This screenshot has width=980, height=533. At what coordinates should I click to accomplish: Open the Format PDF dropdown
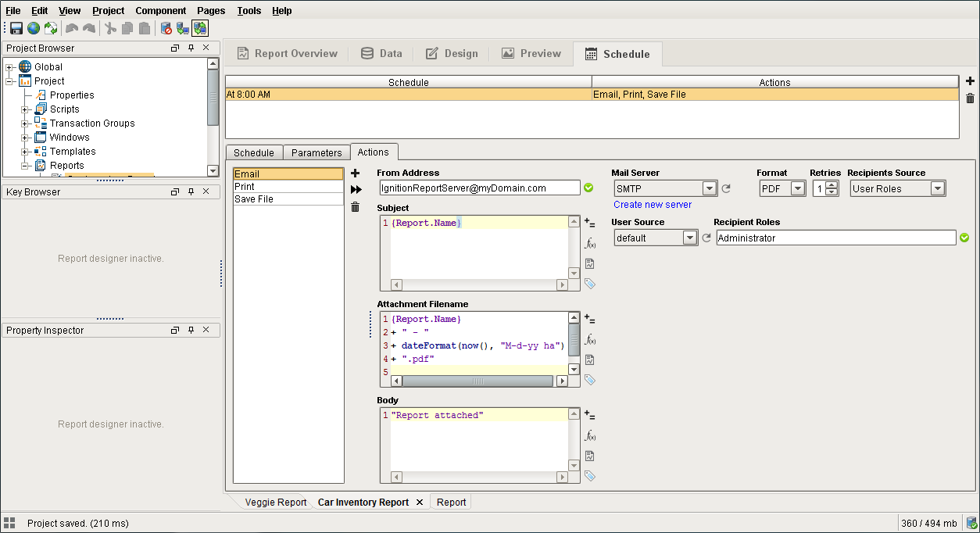point(782,188)
